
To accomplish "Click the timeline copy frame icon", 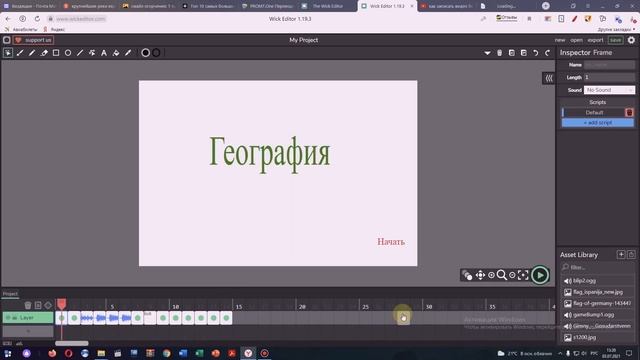I will pos(38,305).
